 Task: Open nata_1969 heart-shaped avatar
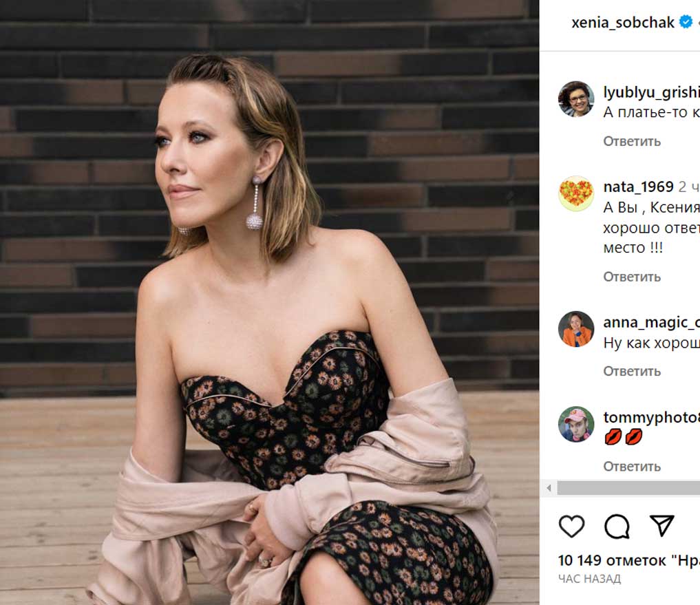575,193
